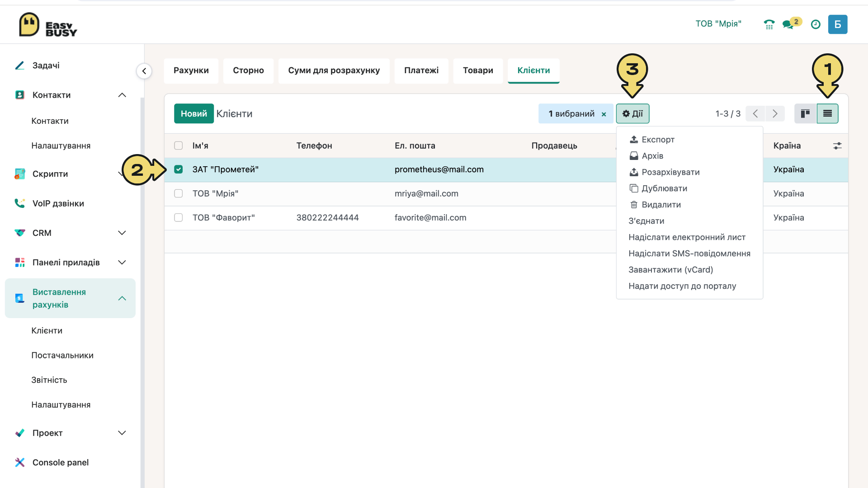
Task: Sort by the Ел. пошта column header
Action: [415, 145]
